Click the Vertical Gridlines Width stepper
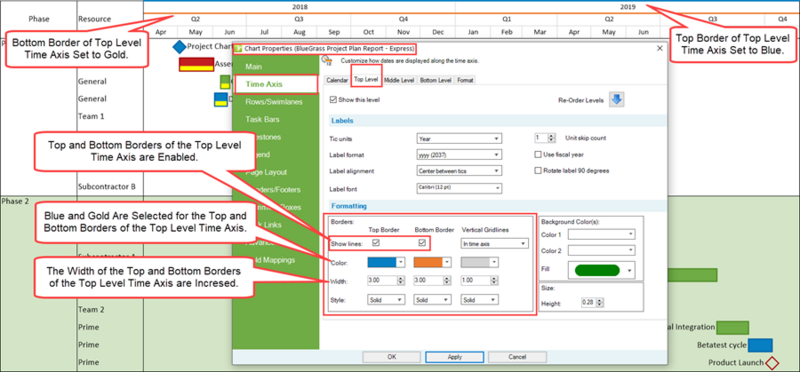 (x=494, y=281)
